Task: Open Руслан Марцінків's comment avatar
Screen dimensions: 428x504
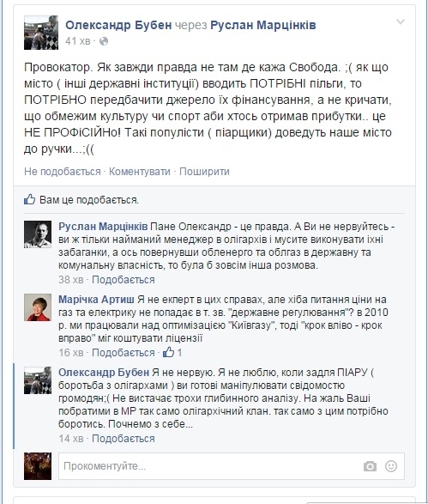Action: pos(38,234)
